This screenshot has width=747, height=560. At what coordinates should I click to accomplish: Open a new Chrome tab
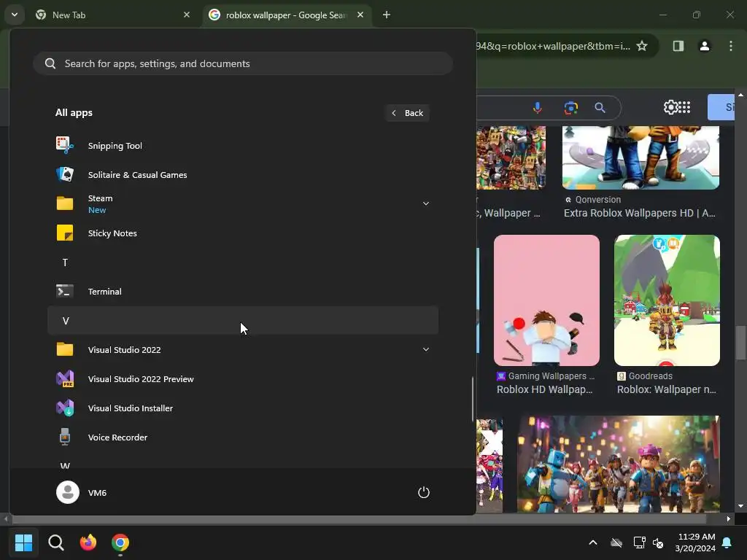[x=387, y=15]
